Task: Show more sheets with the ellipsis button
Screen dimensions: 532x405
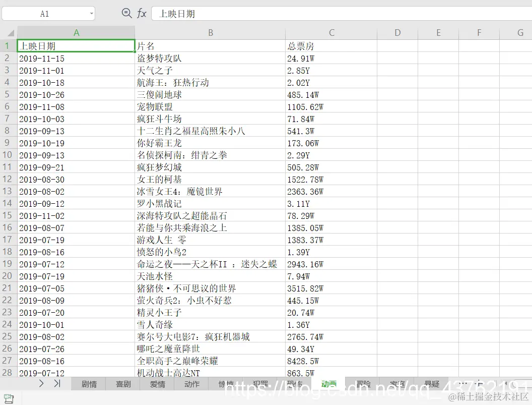Action: pos(462,384)
